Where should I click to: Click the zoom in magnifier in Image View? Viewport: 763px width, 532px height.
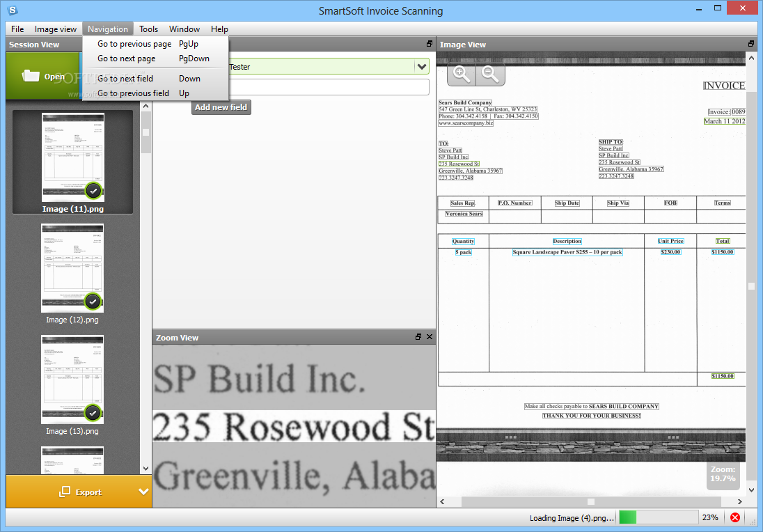(x=461, y=75)
